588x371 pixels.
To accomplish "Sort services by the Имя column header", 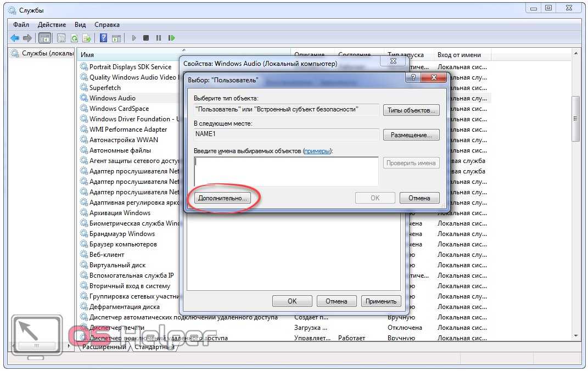I will (x=184, y=55).
